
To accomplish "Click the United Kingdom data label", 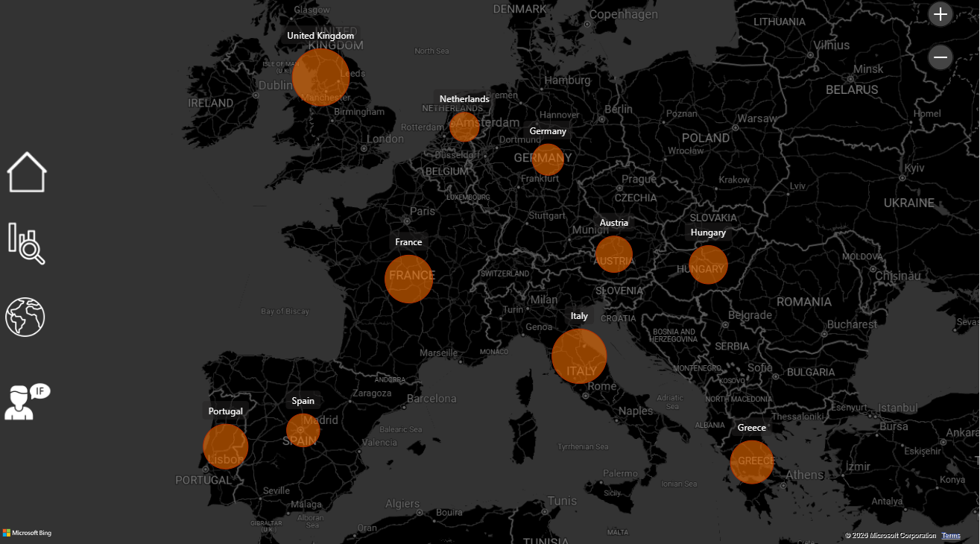I will click(x=320, y=36).
